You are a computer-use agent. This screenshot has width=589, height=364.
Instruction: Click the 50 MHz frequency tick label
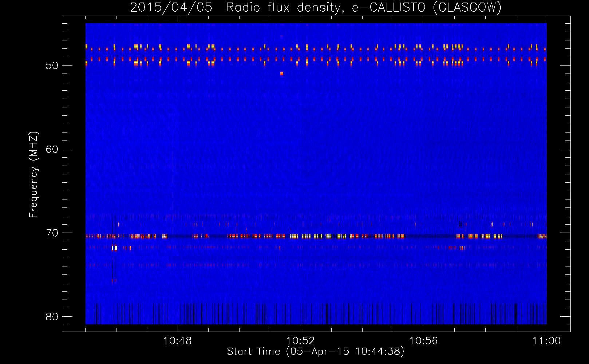52,66
